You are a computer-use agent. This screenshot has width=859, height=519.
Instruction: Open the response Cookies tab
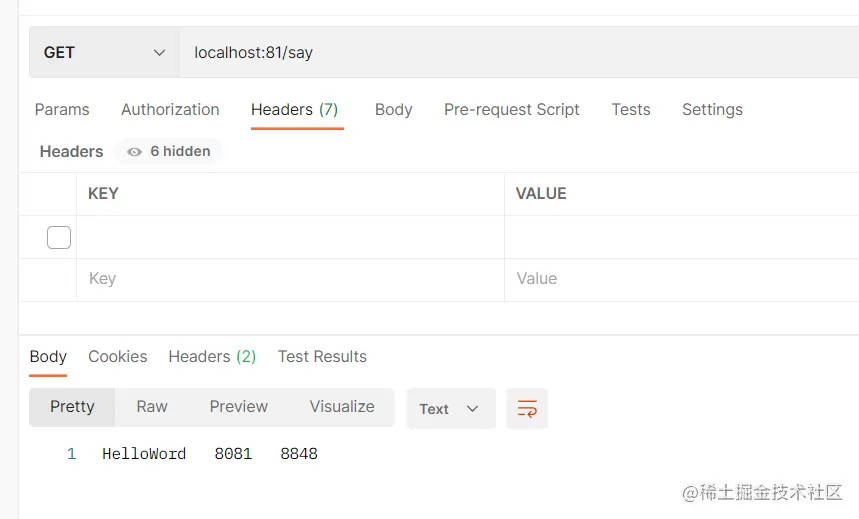(118, 357)
